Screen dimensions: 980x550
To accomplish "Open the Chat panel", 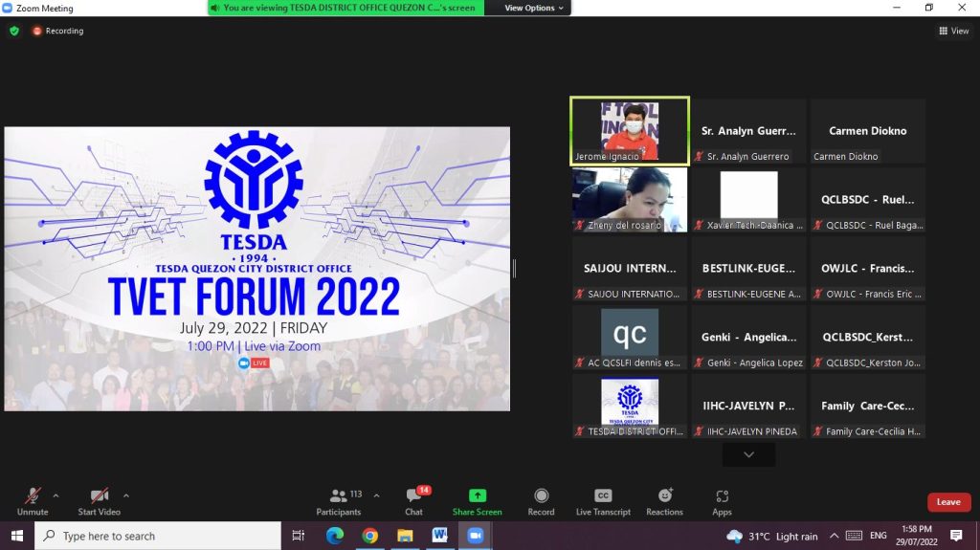I will click(413, 495).
